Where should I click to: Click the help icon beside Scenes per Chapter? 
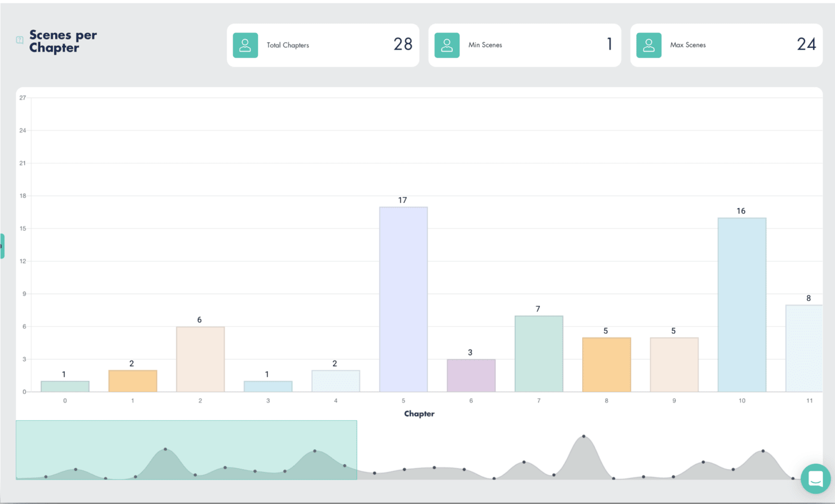point(20,40)
